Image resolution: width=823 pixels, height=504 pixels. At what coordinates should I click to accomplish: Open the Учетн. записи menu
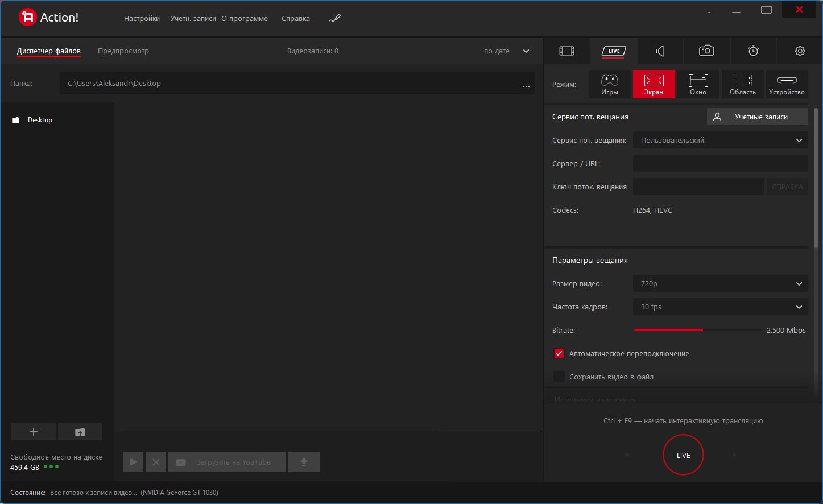(x=193, y=18)
